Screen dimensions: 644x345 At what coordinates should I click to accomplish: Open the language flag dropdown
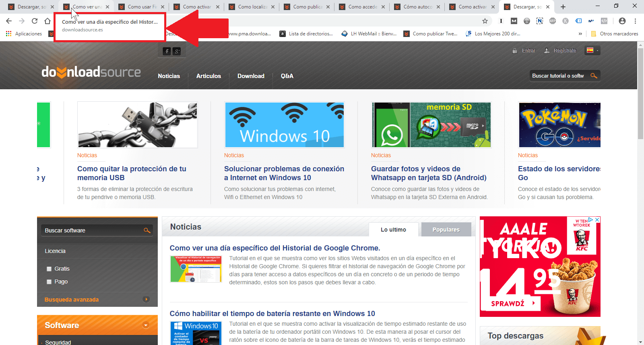(x=592, y=50)
